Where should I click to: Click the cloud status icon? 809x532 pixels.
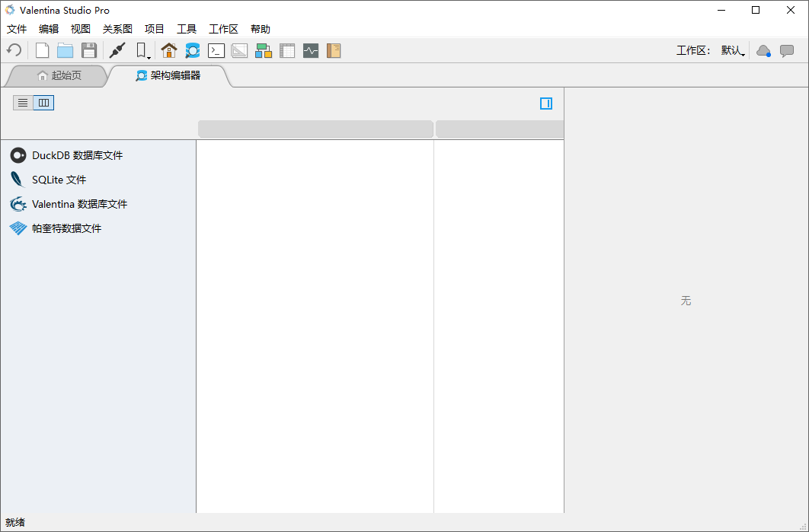coord(763,50)
